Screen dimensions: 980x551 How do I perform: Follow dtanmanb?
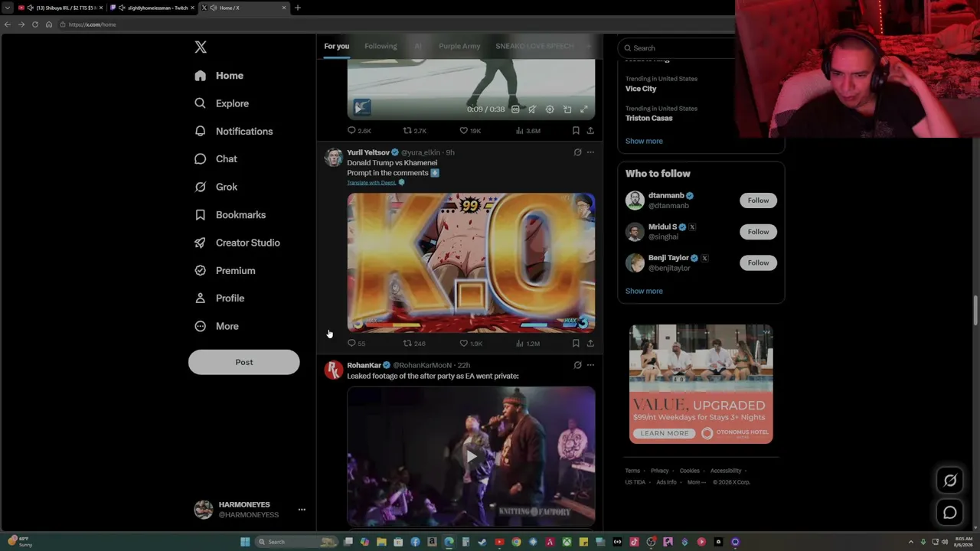[758, 201]
